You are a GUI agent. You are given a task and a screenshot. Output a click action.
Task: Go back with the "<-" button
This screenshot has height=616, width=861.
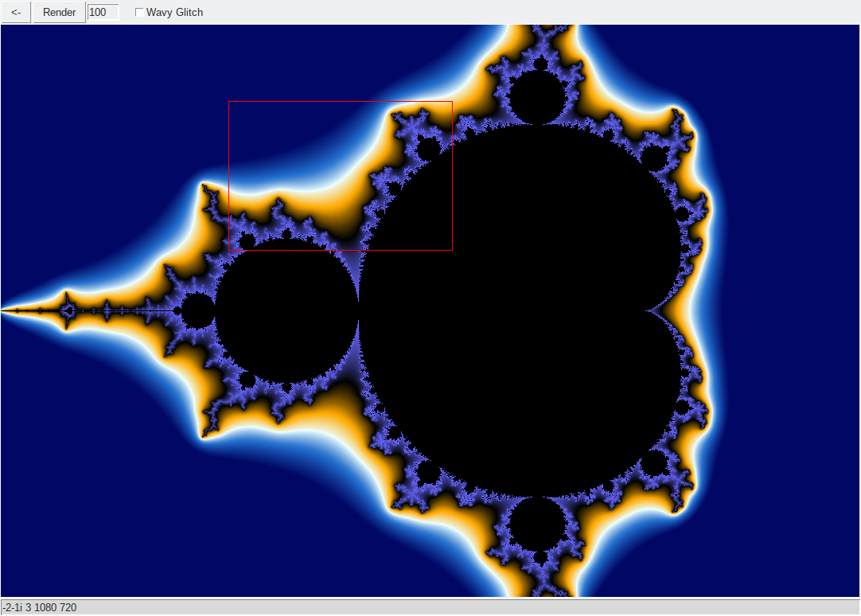click(16, 12)
